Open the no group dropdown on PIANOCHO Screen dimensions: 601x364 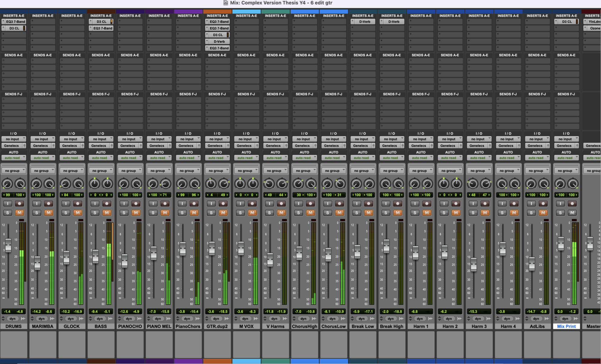pos(130,171)
